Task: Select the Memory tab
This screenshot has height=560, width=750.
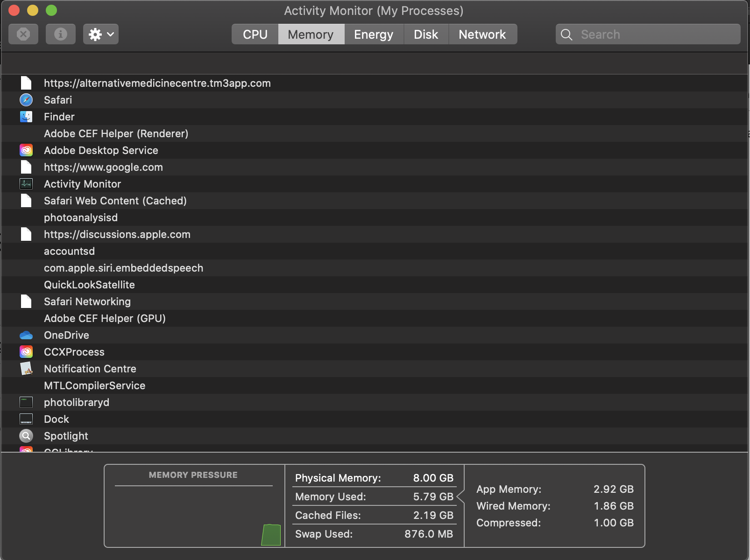Action: pyautogui.click(x=311, y=34)
